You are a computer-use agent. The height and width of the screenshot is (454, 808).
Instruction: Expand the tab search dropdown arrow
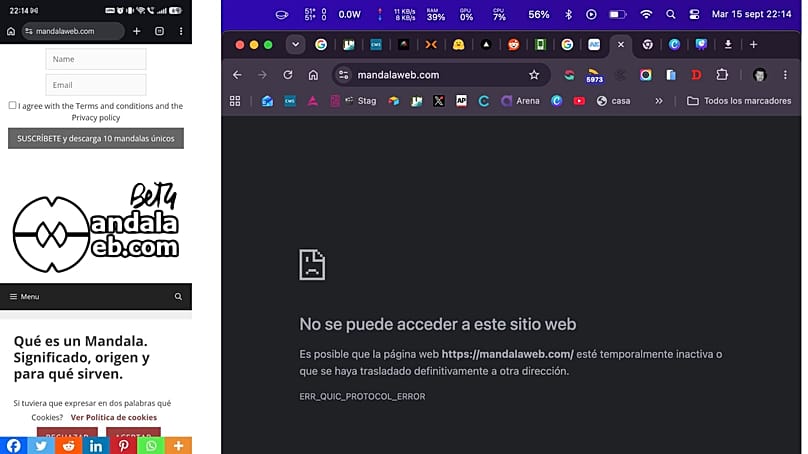click(x=295, y=45)
